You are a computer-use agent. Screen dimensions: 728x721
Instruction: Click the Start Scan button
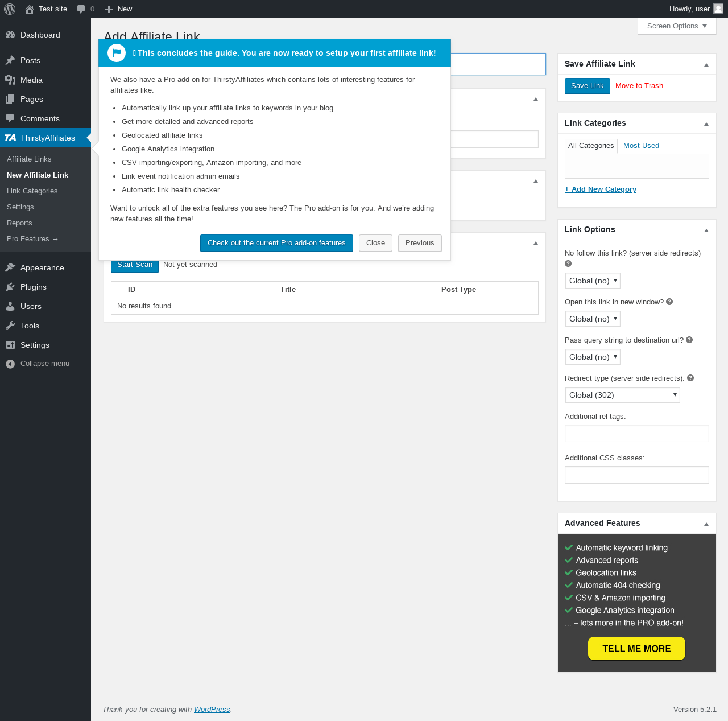(135, 265)
